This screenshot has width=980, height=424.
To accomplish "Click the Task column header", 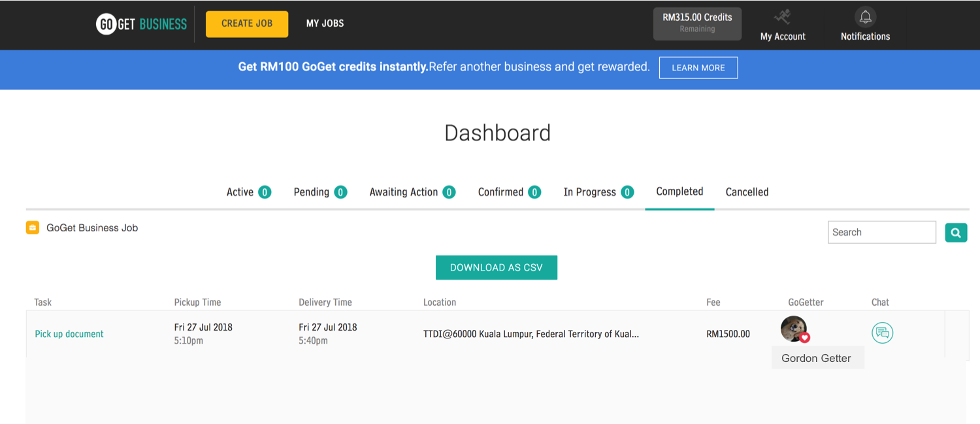I will (43, 302).
